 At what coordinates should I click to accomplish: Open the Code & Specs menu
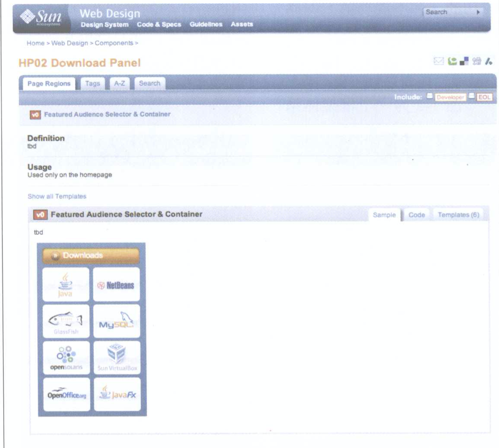tap(159, 24)
